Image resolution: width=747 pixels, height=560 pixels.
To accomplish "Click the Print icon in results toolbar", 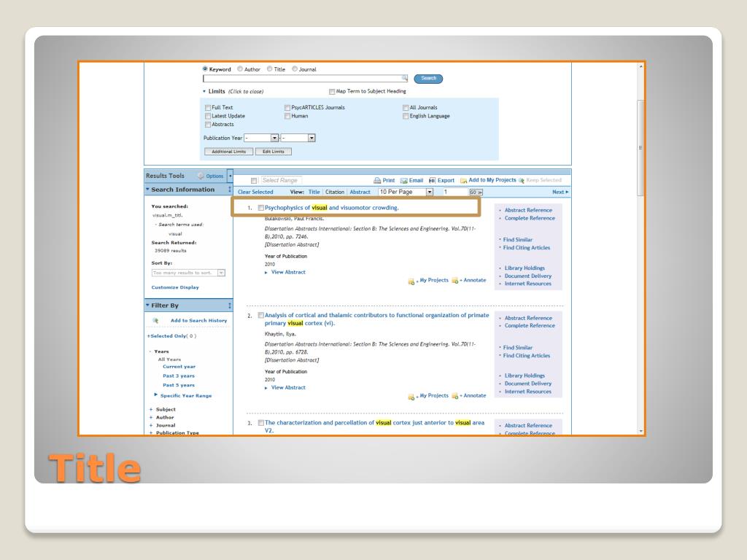I will click(377, 181).
